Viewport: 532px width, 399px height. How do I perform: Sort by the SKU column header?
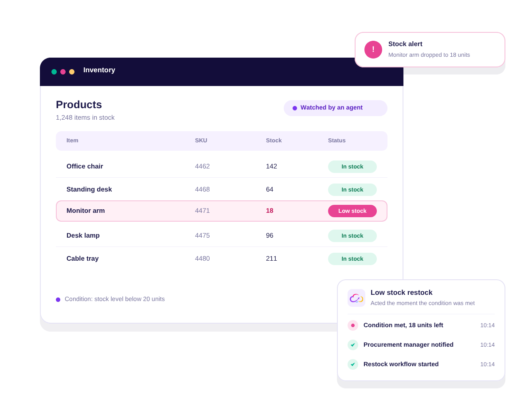(x=201, y=141)
